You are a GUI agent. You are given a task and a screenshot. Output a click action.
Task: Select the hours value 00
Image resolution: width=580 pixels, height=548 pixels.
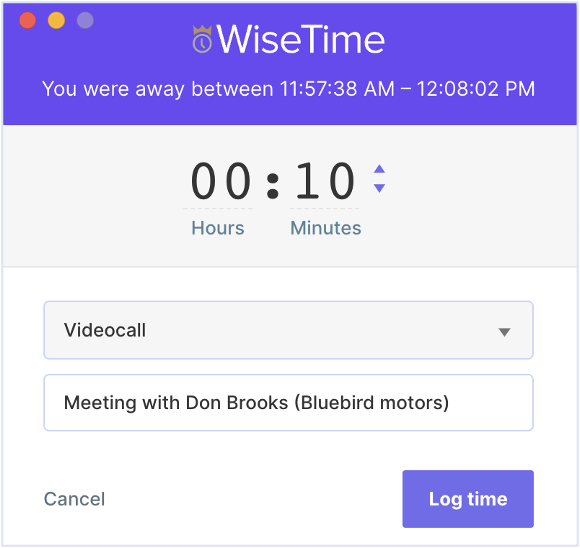pos(221,181)
